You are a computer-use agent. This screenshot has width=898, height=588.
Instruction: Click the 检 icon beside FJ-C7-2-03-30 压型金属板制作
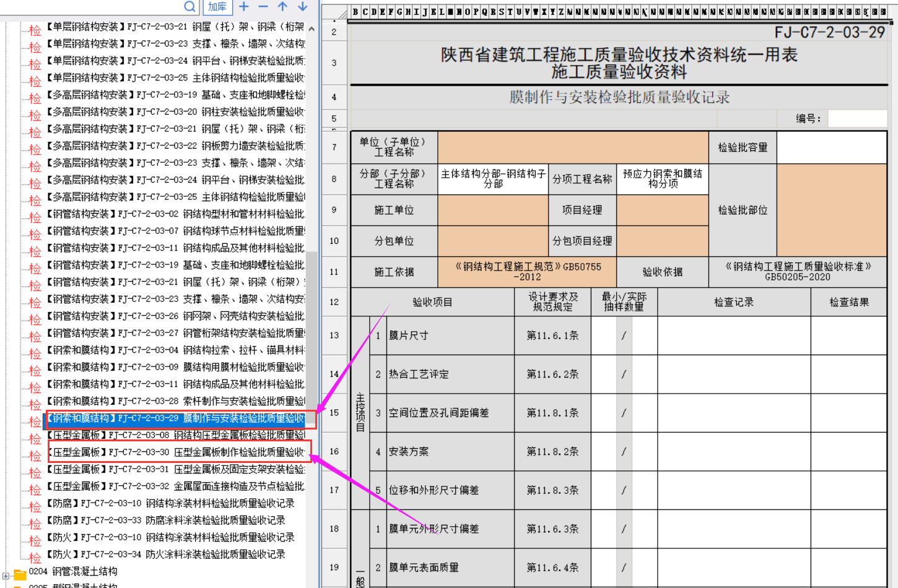click(x=35, y=456)
